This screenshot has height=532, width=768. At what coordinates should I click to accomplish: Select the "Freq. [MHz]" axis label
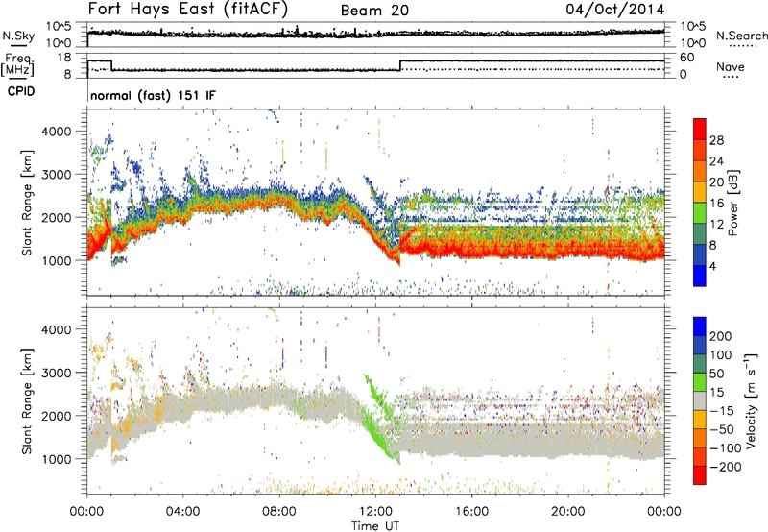tap(17, 65)
